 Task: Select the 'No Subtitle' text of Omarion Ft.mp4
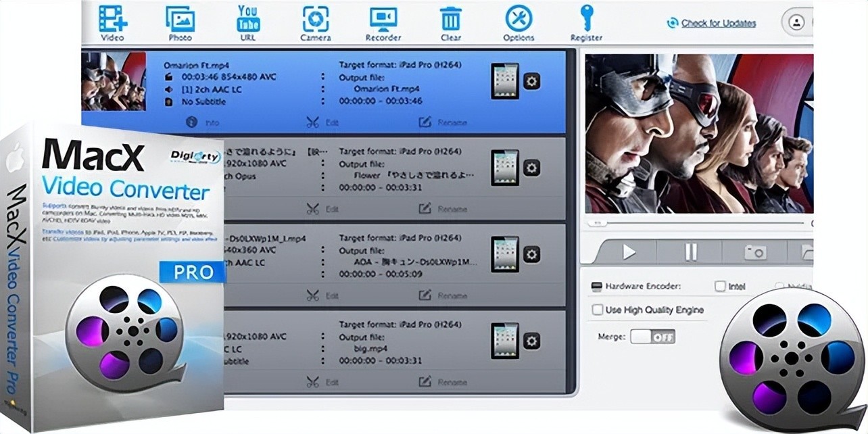tap(204, 102)
